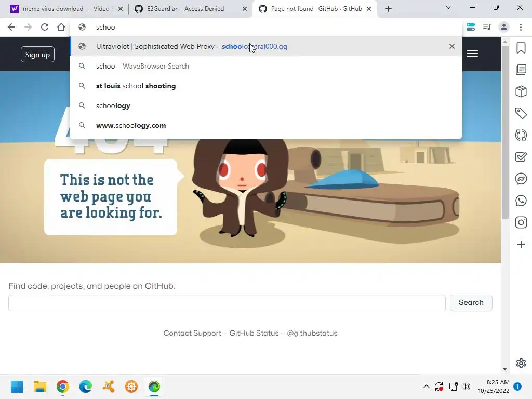Open the orange Avast taskbar icon

pos(109,387)
